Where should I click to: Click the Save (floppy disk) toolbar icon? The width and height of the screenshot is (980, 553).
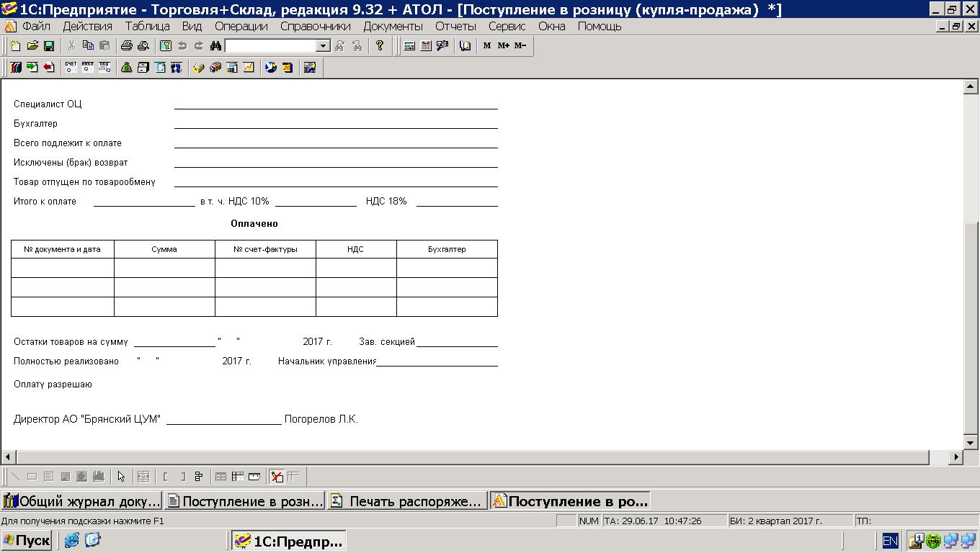pos(49,46)
